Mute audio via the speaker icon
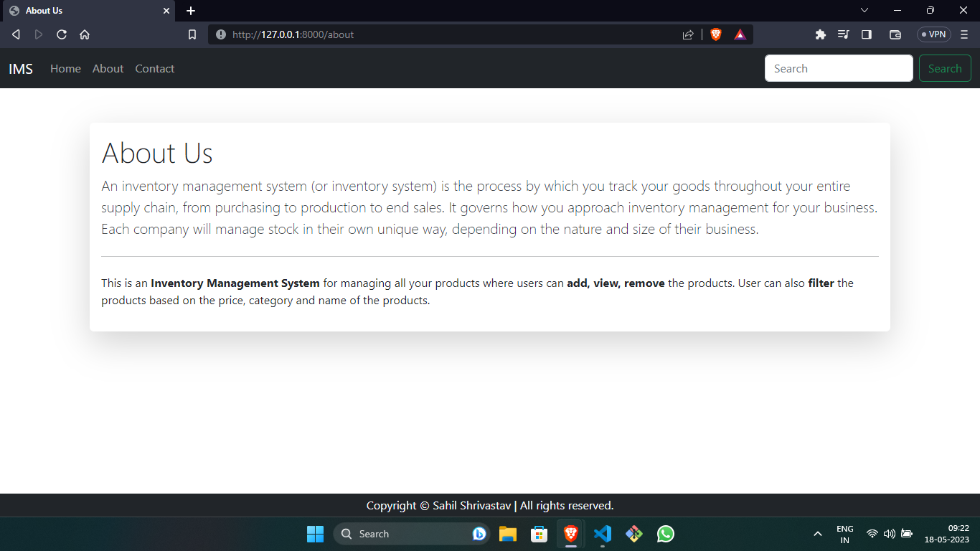This screenshot has width=980, height=551. (x=889, y=534)
